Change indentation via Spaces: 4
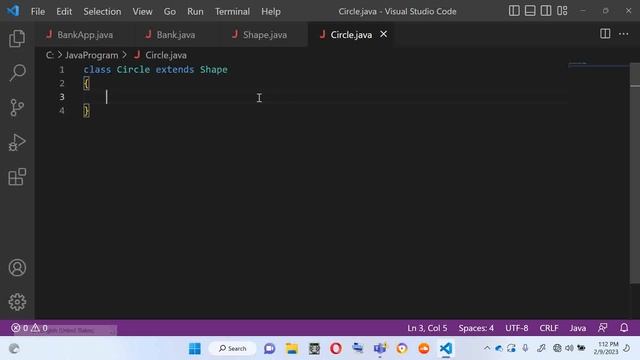Viewport: 640px width, 360px height. tap(476, 328)
